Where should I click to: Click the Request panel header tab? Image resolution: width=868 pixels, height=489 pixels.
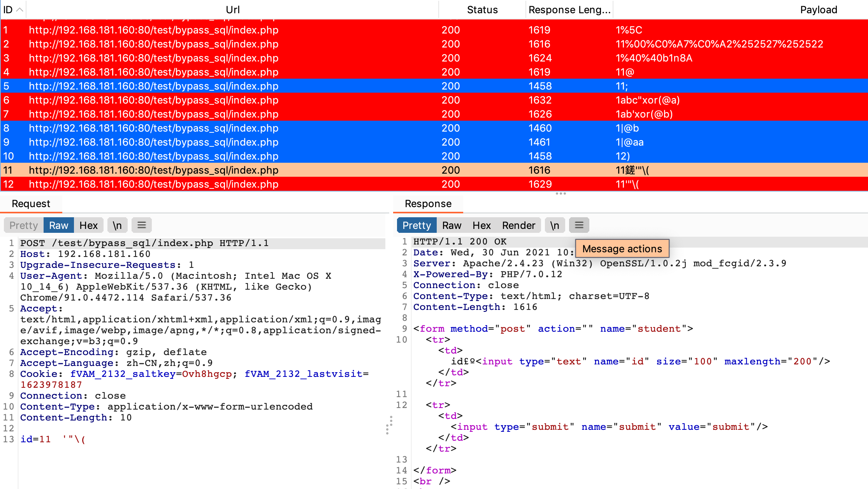31,204
